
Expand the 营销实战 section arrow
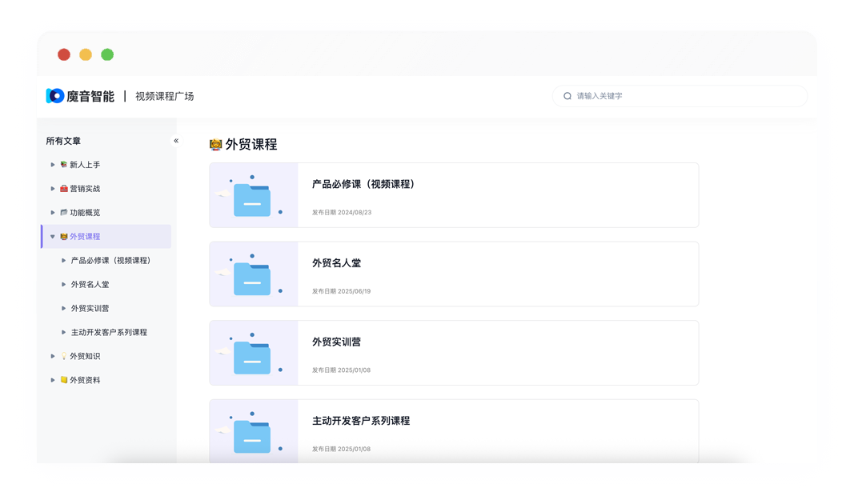point(53,189)
